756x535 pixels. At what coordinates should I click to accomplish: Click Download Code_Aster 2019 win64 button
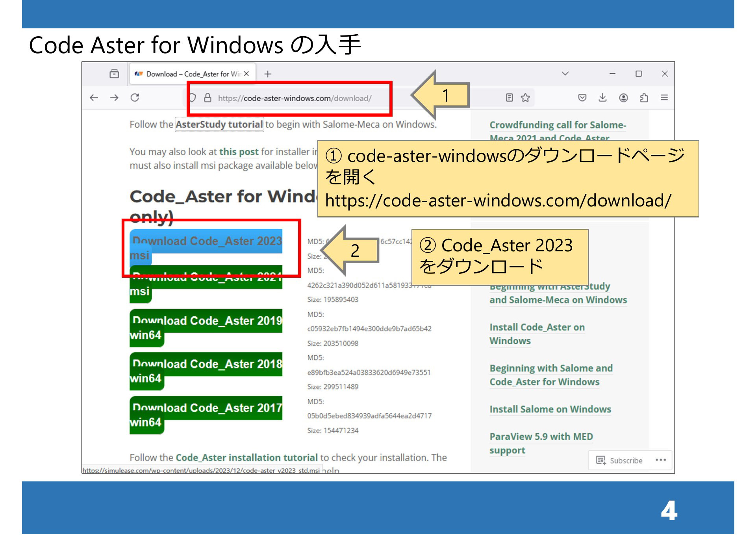[x=207, y=321]
